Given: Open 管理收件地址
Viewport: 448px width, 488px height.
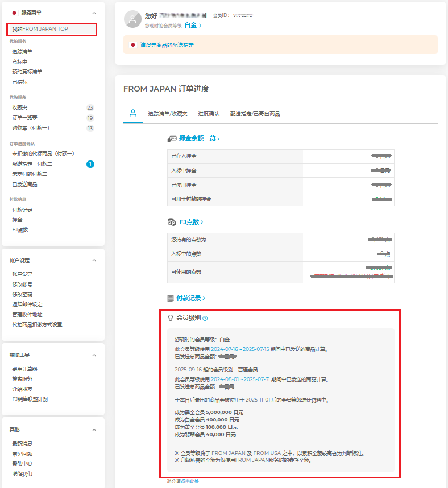Looking at the screenshot, I should 27,315.
